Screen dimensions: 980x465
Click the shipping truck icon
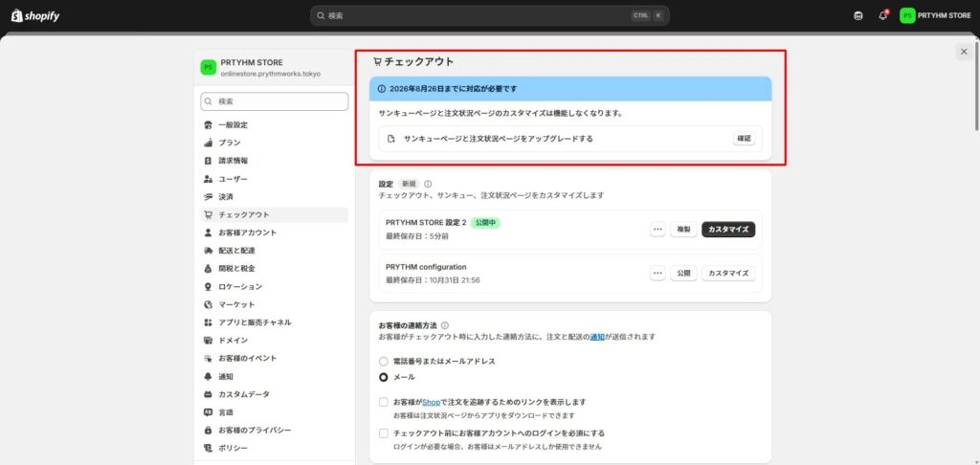[x=208, y=251]
